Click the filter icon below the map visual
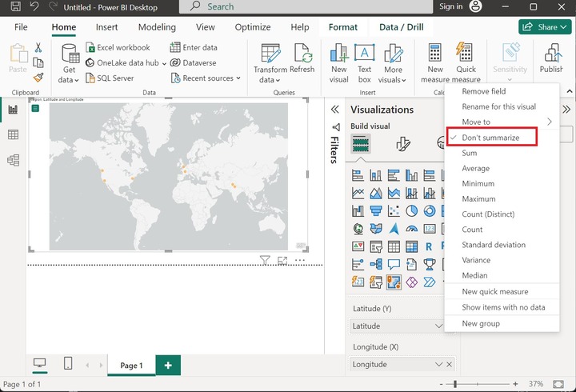576x392 pixels. (x=265, y=260)
